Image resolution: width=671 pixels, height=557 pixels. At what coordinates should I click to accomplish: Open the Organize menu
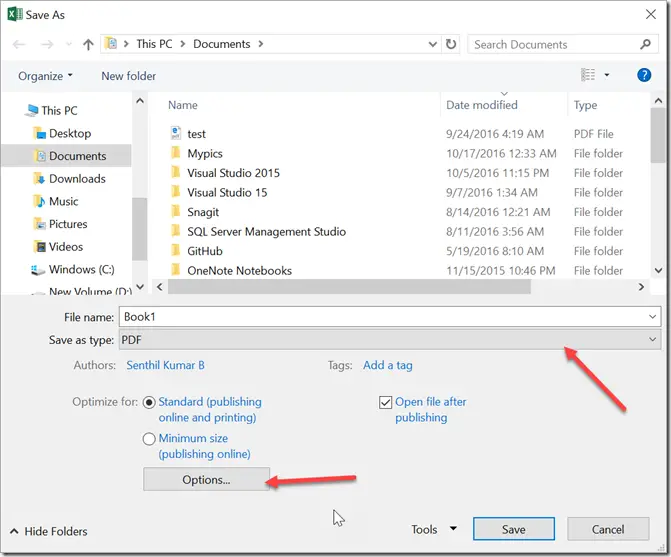coord(45,76)
